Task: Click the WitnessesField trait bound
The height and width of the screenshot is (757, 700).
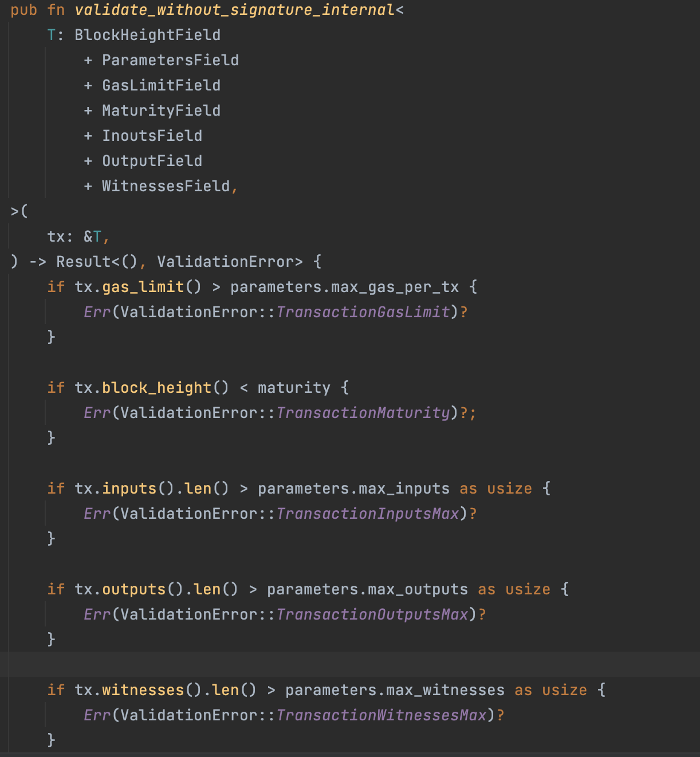Action: click(x=166, y=186)
